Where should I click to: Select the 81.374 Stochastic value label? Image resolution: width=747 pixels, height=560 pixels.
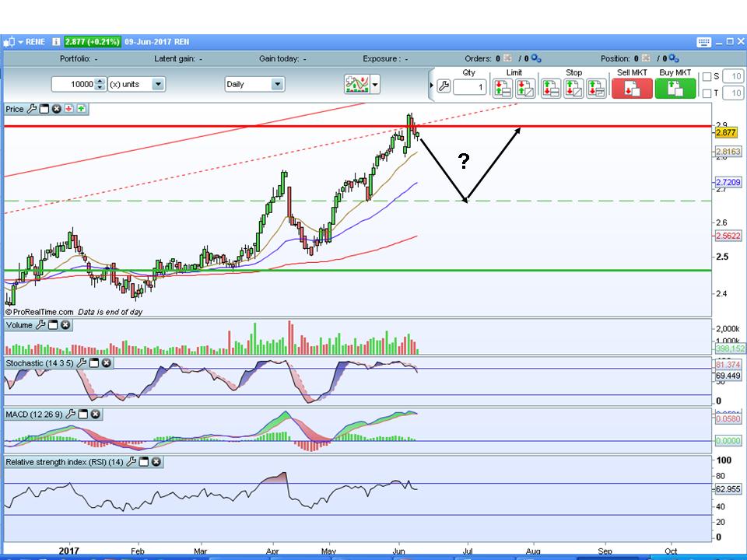pyautogui.click(x=728, y=365)
